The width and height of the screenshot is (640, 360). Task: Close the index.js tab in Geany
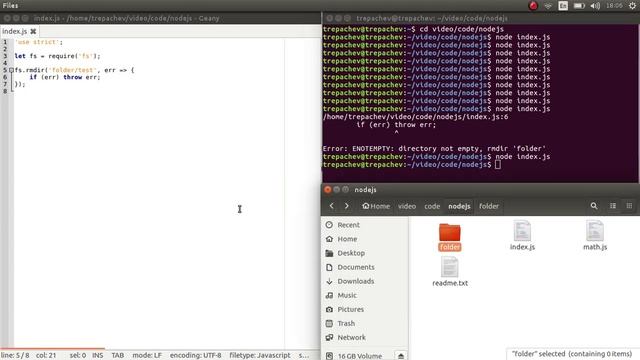point(33,31)
